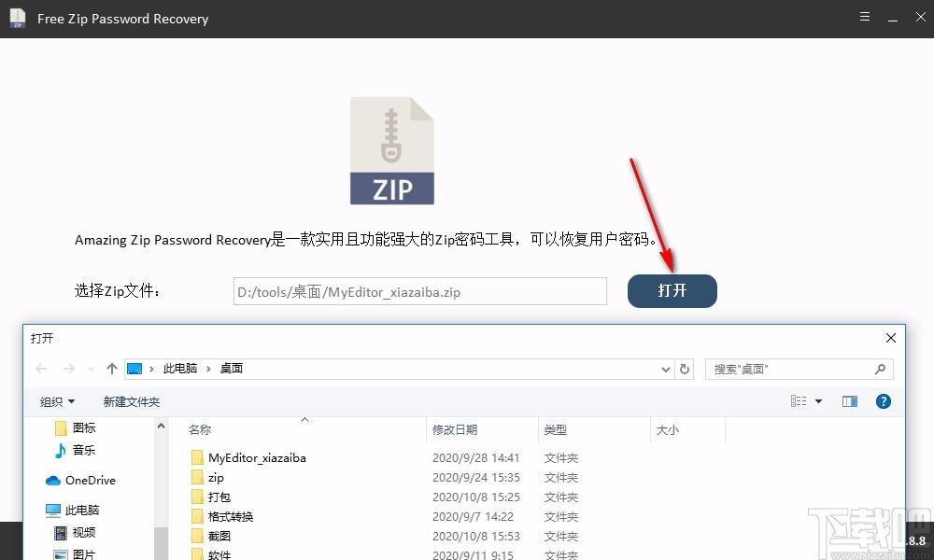
Task: Open the view options dropdown arrow
Action: [x=818, y=401]
